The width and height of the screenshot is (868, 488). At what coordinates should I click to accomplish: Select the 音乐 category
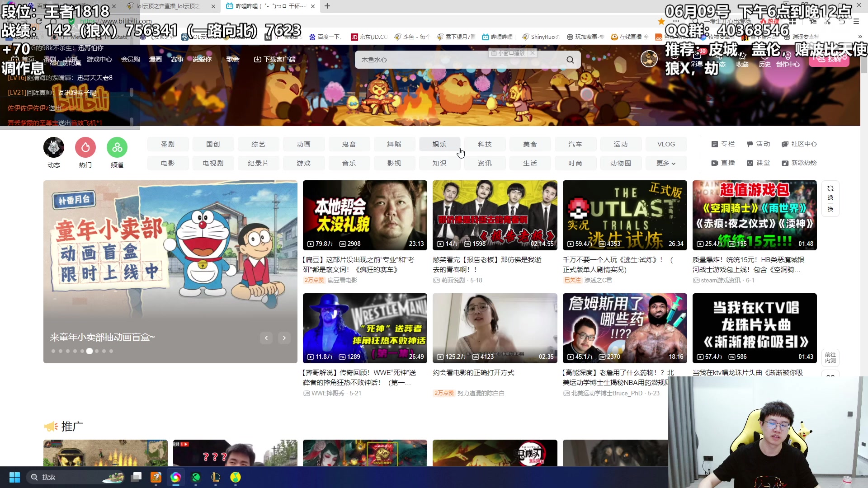[x=349, y=163]
